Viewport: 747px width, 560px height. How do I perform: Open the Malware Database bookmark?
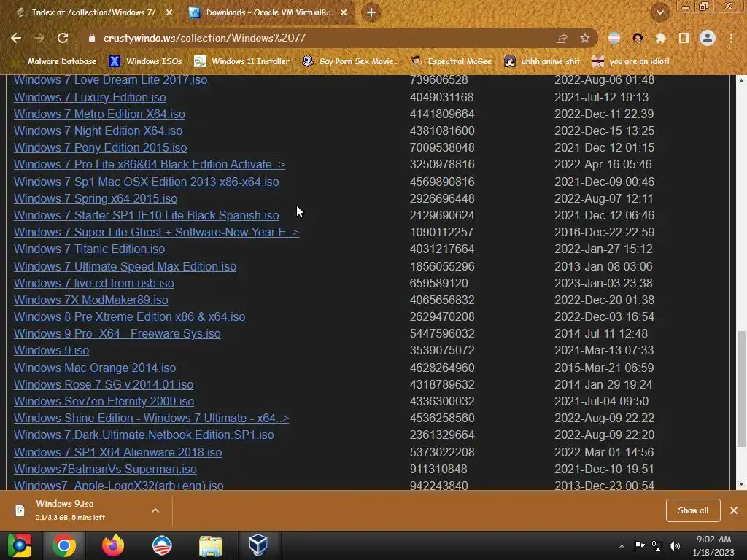[x=55, y=61]
